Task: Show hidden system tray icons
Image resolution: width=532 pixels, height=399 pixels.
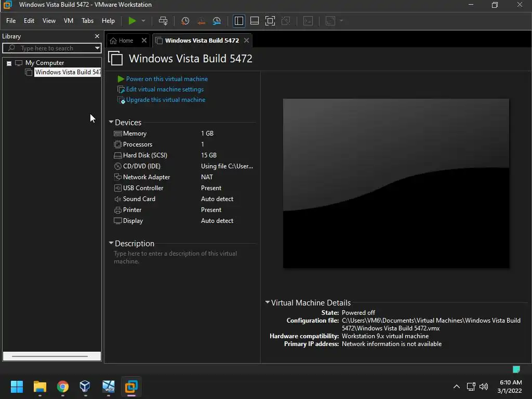Action: 457,387
